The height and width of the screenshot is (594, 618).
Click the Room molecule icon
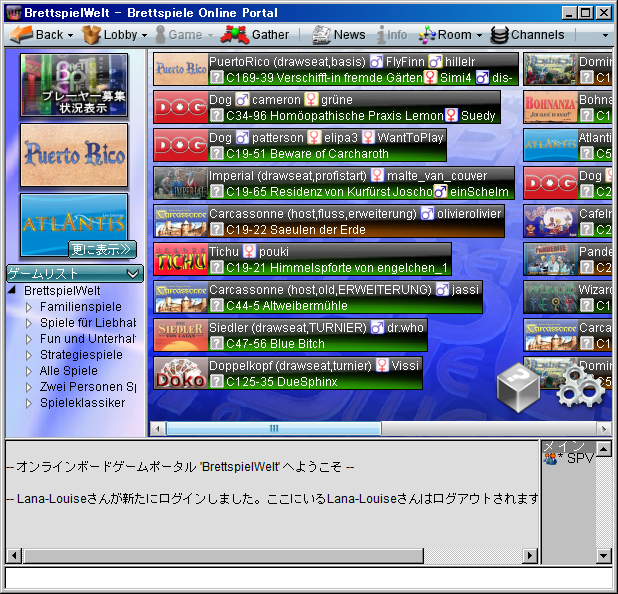tap(427, 35)
